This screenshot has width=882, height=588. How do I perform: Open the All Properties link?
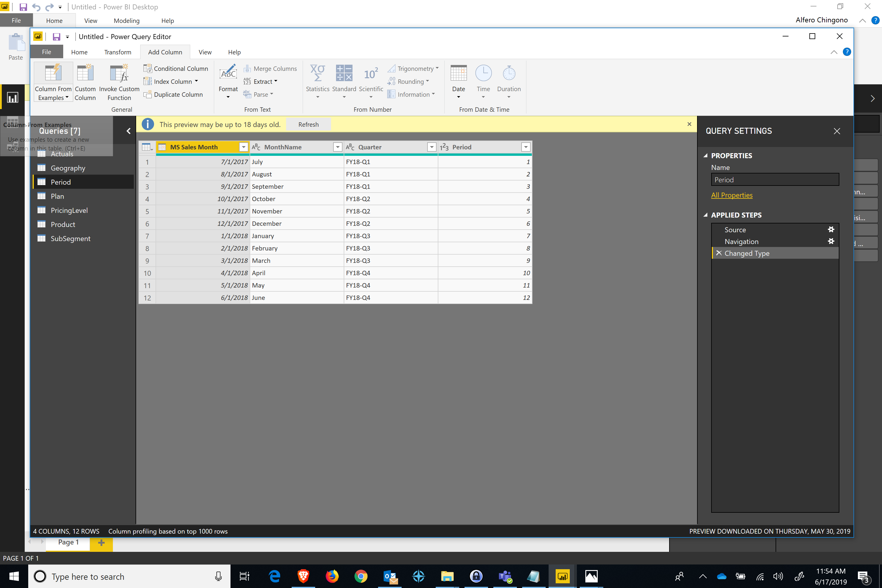click(x=732, y=195)
